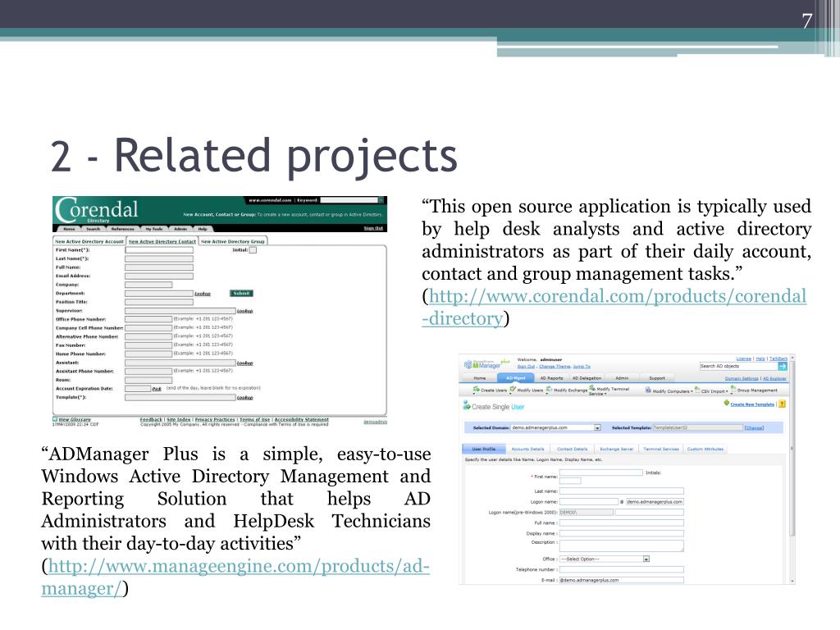Click the Corendal Initial box

[253, 249]
